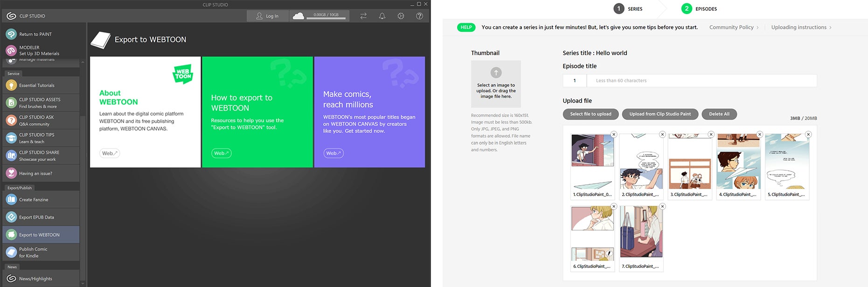
Task: Select uploaded thumbnail 4. ClipStudioPaint
Action: (738, 167)
